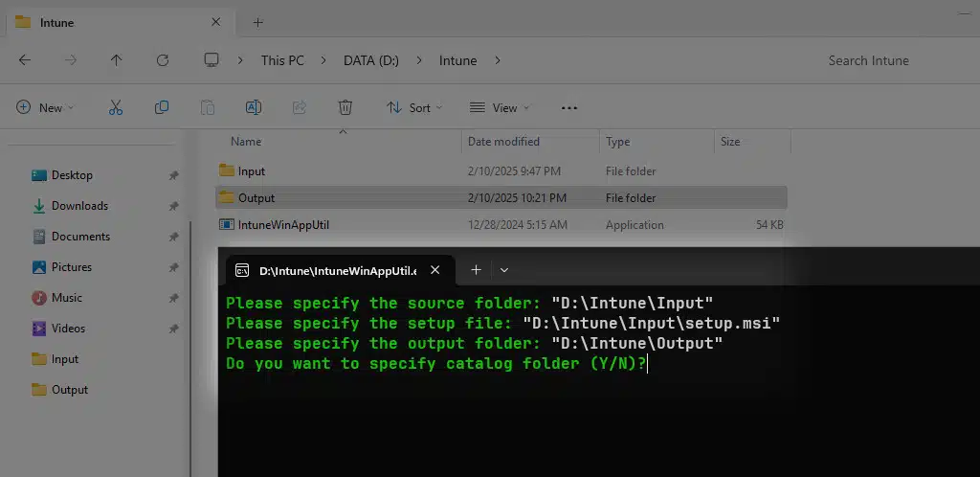The height and width of the screenshot is (477, 980).
Task: Click the Copy icon in the toolbar
Action: click(161, 107)
